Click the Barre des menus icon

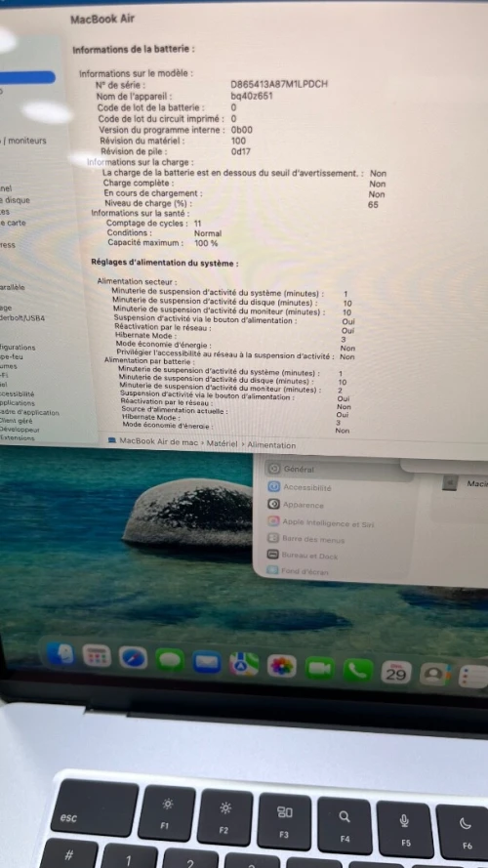272,538
